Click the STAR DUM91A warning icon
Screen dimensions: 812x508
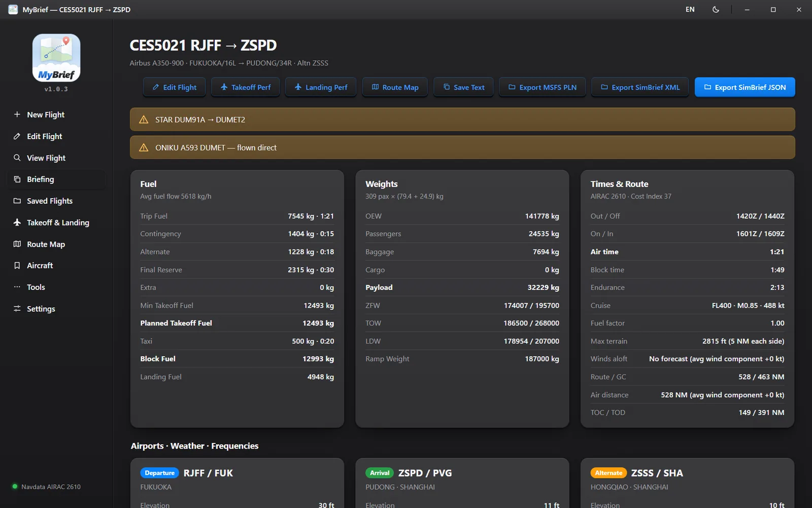click(x=144, y=120)
